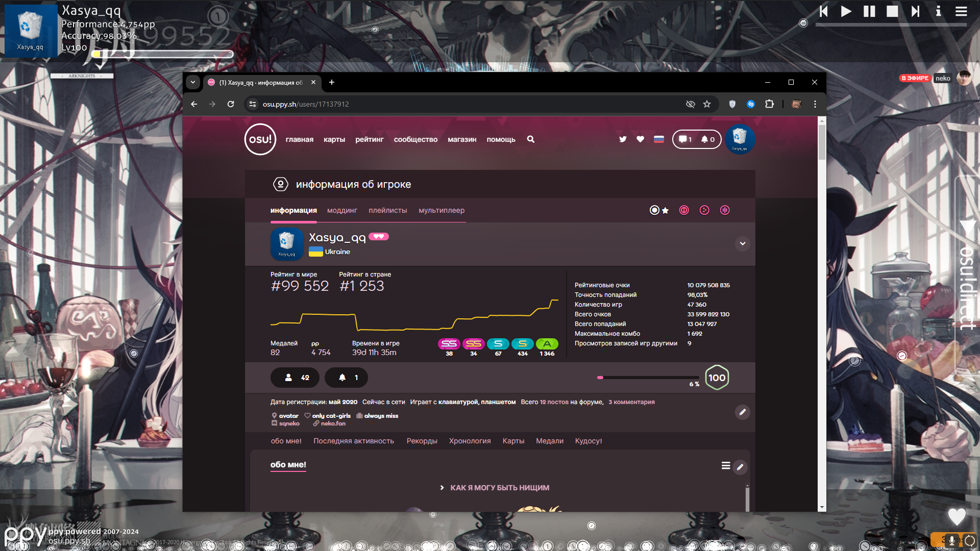
Task: Open the рейтинг navigation menu
Action: (369, 139)
